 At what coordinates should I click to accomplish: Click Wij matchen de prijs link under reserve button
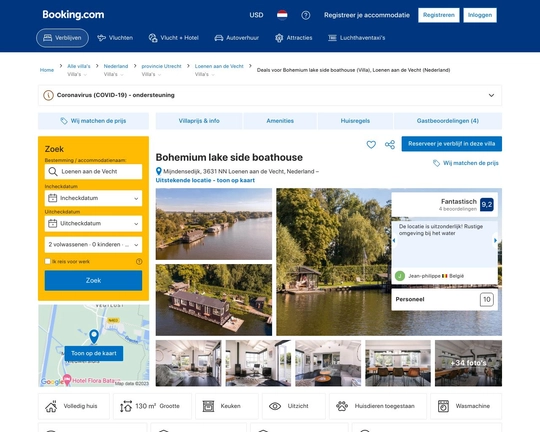[466, 163]
